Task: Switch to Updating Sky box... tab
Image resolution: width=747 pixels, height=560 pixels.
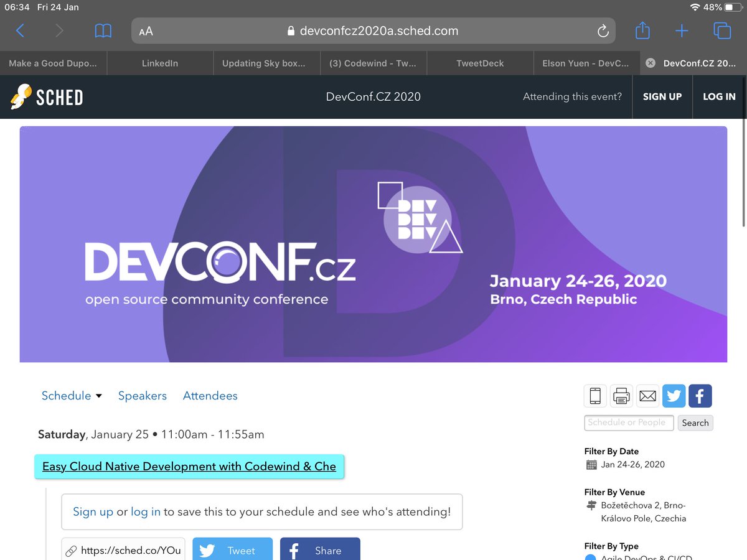Action: click(266, 63)
